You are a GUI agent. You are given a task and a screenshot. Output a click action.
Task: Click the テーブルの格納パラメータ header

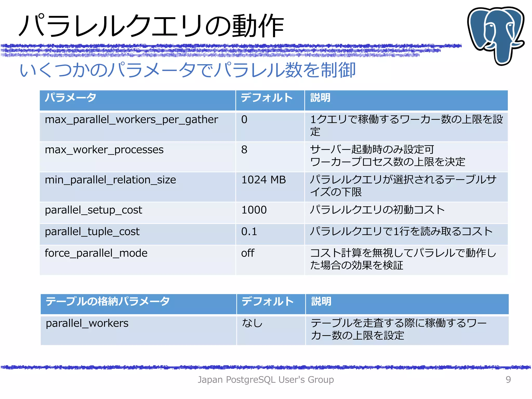[138, 304]
